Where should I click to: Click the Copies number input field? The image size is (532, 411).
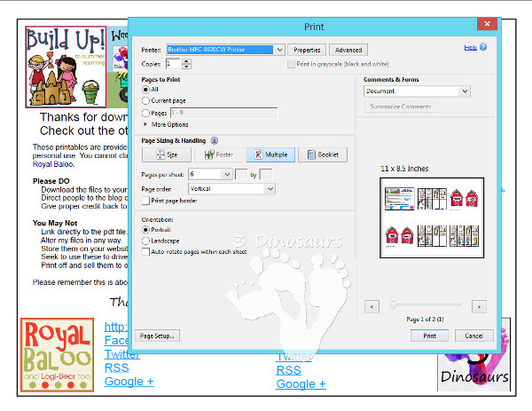(x=170, y=64)
